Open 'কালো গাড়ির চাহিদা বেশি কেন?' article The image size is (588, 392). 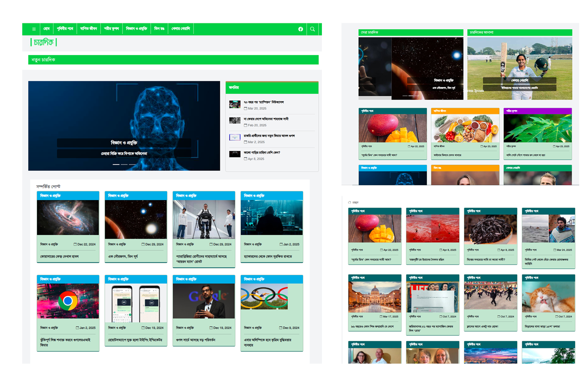coord(262,152)
